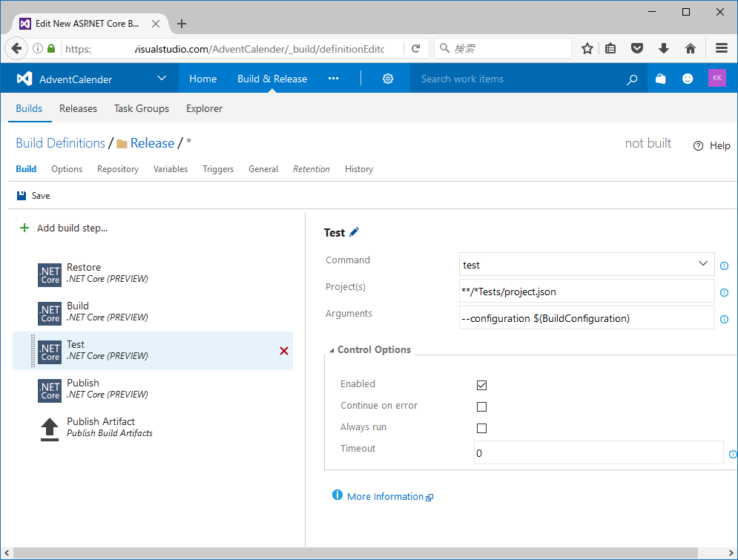Open the History tab

click(359, 169)
